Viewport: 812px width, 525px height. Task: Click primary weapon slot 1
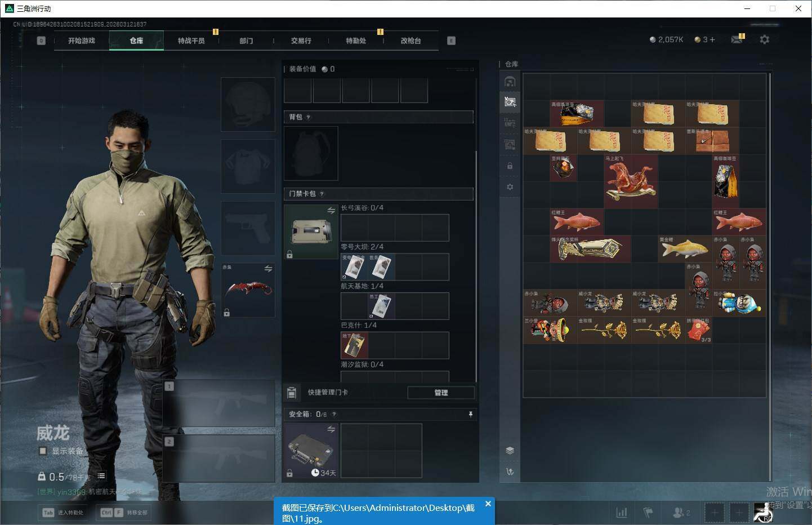point(218,403)
